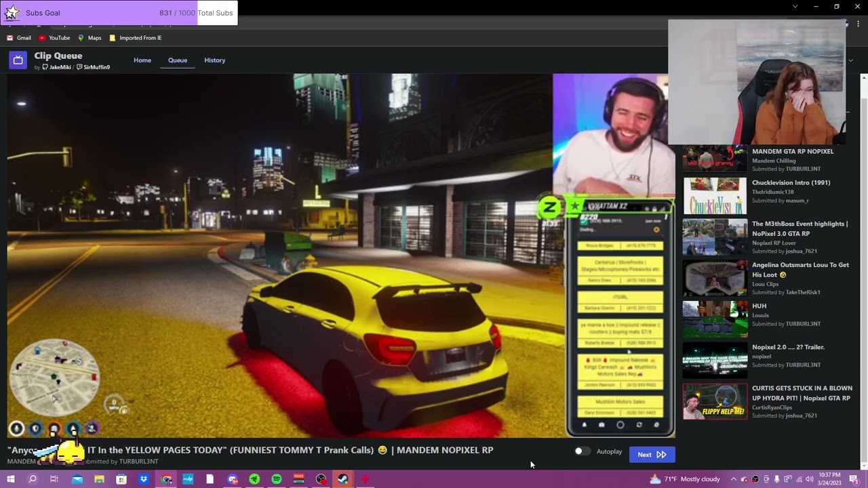The image size is (868, 488).
Task: Open the volume control tray icon
Action: 810,479
